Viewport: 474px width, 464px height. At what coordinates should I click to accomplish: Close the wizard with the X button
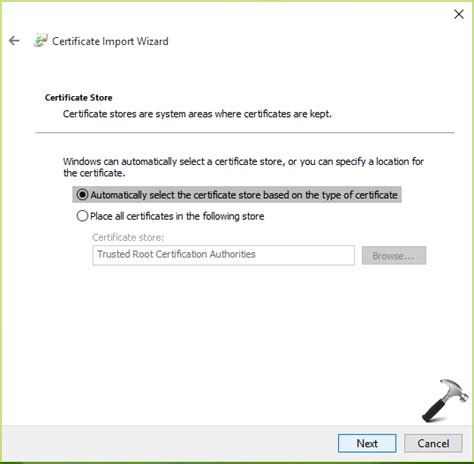coord(459,14)
